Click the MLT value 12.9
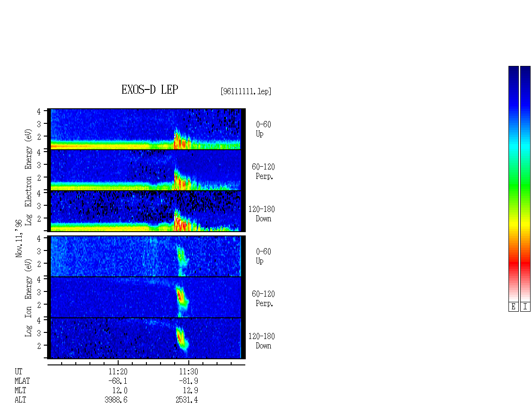532x412 pixels. 190,391
